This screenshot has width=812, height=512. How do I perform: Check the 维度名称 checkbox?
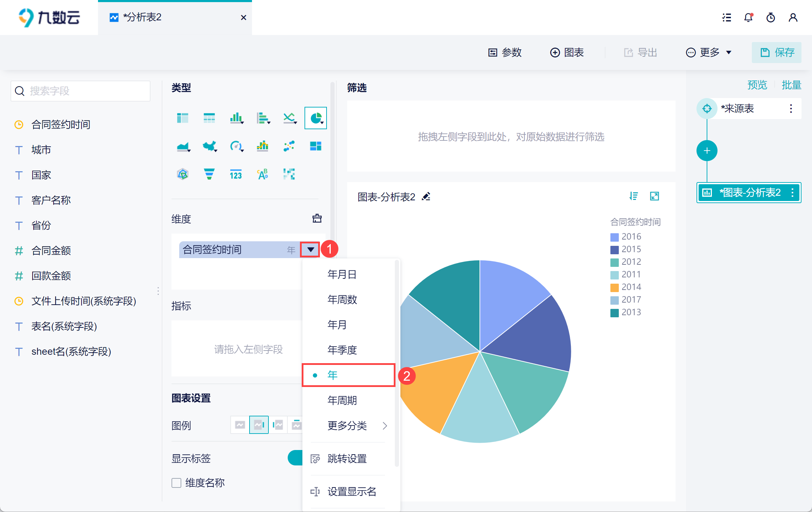coord(176,483)
